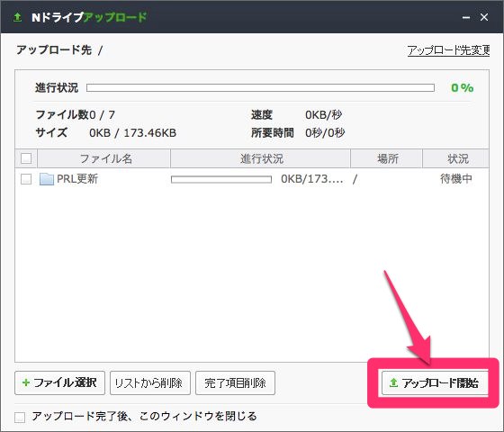Click green arrow icon on アップロード開始 button
The height and width of the screenshot is (432, 504).
393,382
